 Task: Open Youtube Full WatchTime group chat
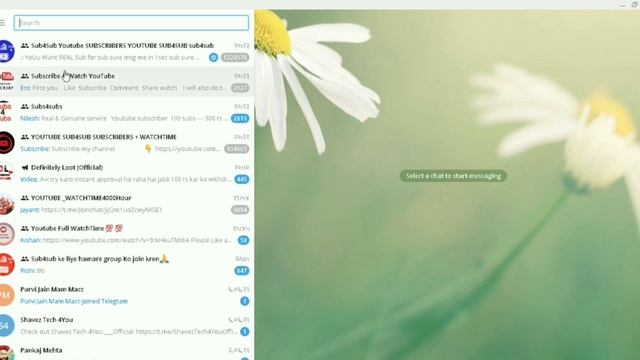click(127, 234)
